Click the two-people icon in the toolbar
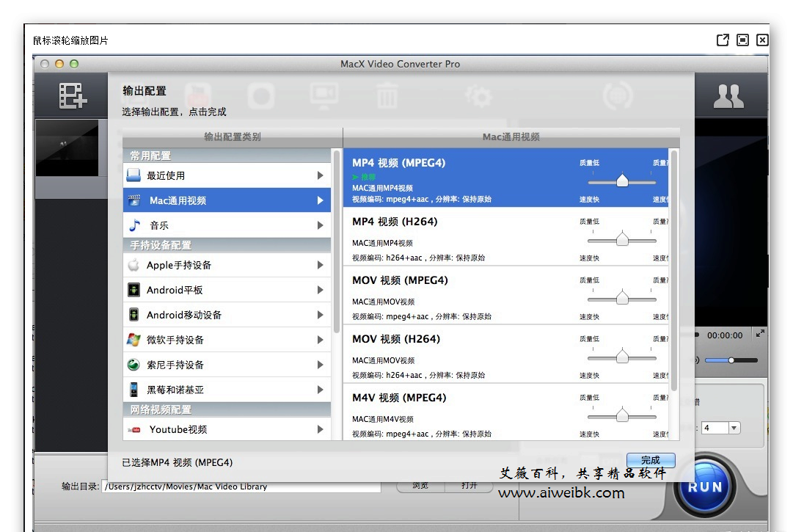 (728, 96)
